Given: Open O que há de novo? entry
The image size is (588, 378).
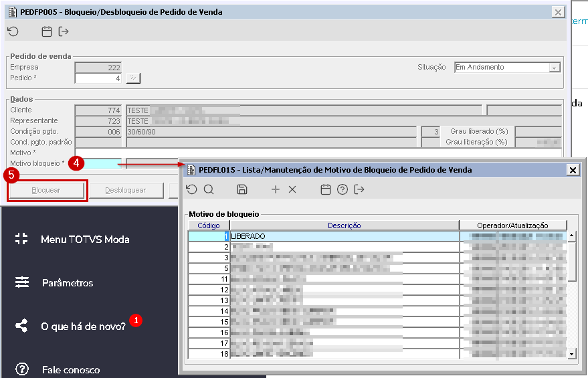Looking at the screenshot, I should point(83,326).
